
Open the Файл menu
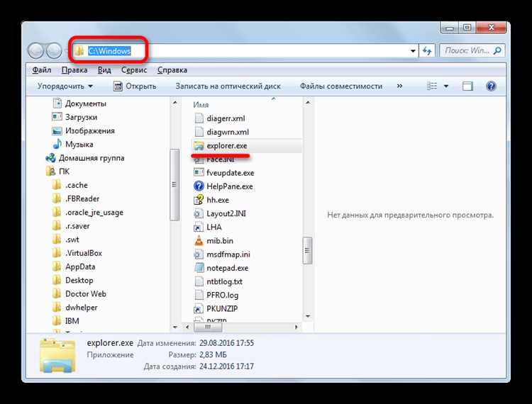click(x=42, y=70)
